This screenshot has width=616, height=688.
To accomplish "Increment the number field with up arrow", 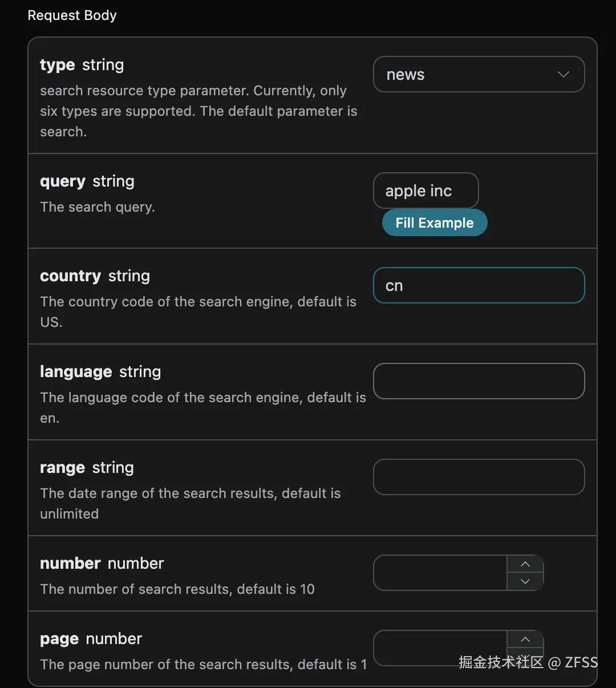I will 525,564.
